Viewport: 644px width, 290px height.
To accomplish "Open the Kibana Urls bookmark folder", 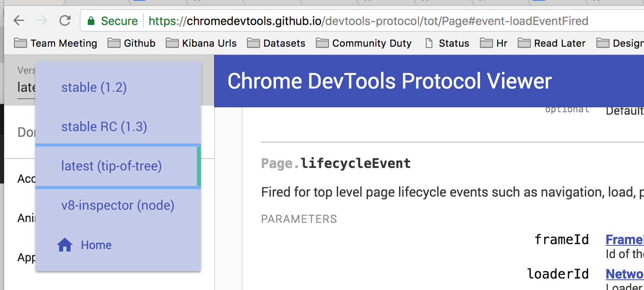I will coord(201,43).
